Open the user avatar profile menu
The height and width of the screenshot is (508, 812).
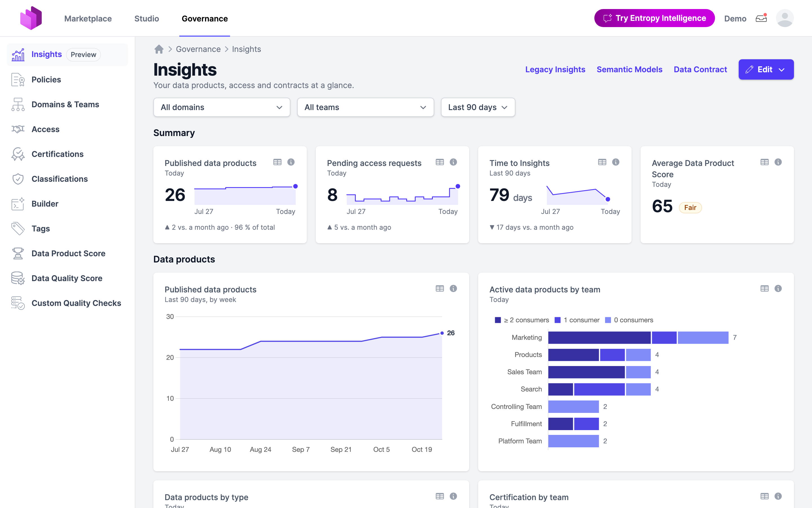[784, 18]
